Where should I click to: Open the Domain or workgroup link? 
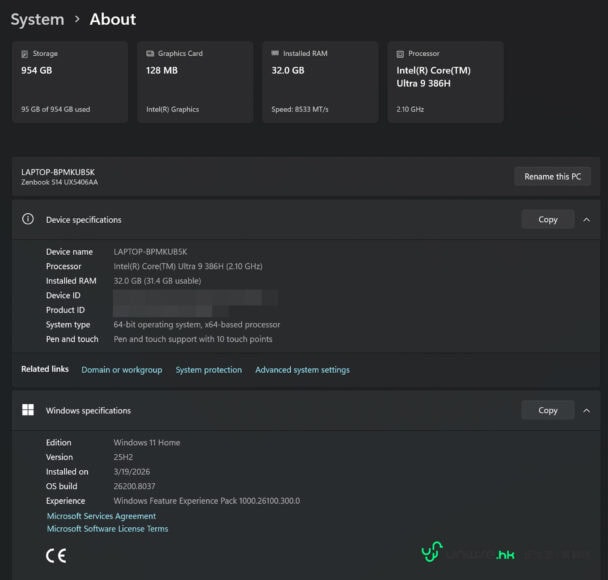pyautogui.click(x=122, y=370)
